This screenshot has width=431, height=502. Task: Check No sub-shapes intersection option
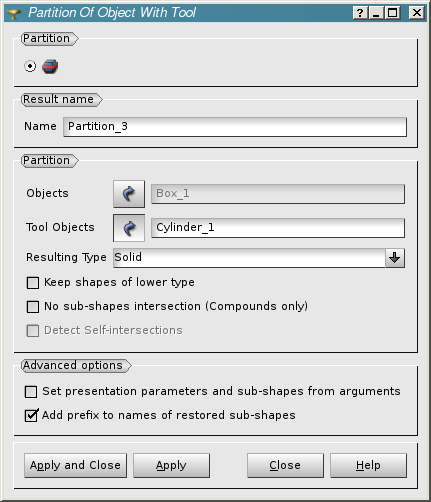point(33,307)
